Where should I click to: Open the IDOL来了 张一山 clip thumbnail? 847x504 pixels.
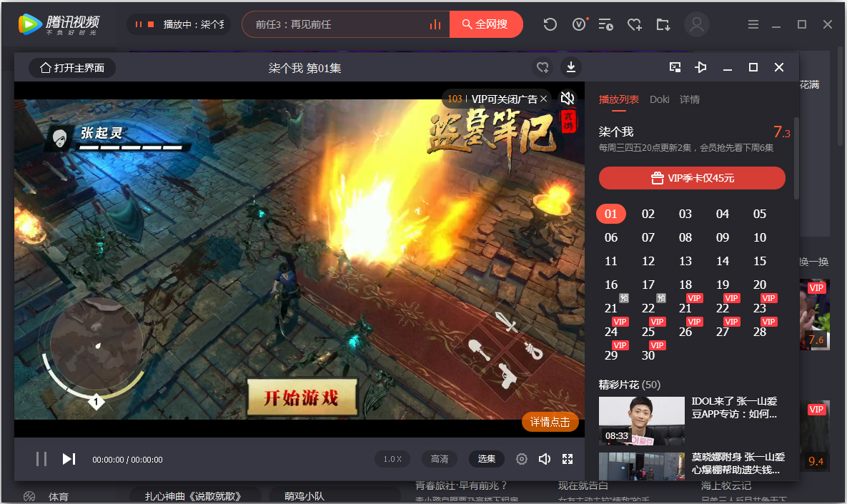[642, 421]
